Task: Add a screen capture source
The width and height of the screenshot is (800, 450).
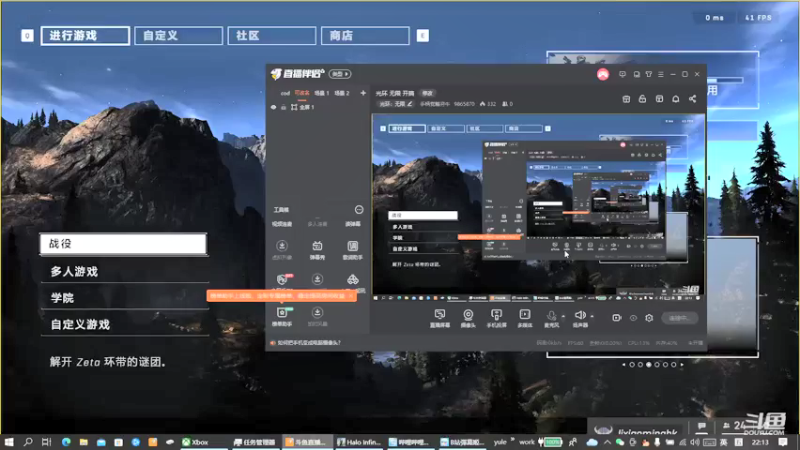Action: pos(439,318)
